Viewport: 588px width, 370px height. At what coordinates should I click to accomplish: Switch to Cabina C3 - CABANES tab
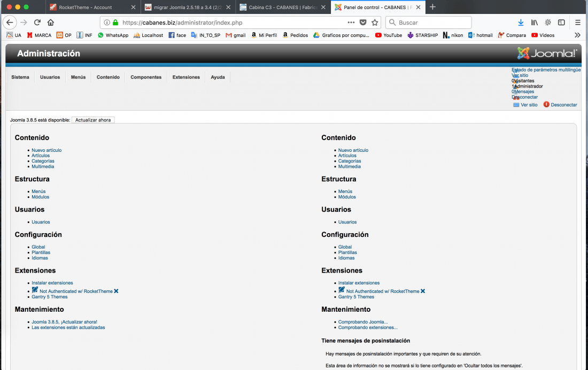(x=283, y=7)
